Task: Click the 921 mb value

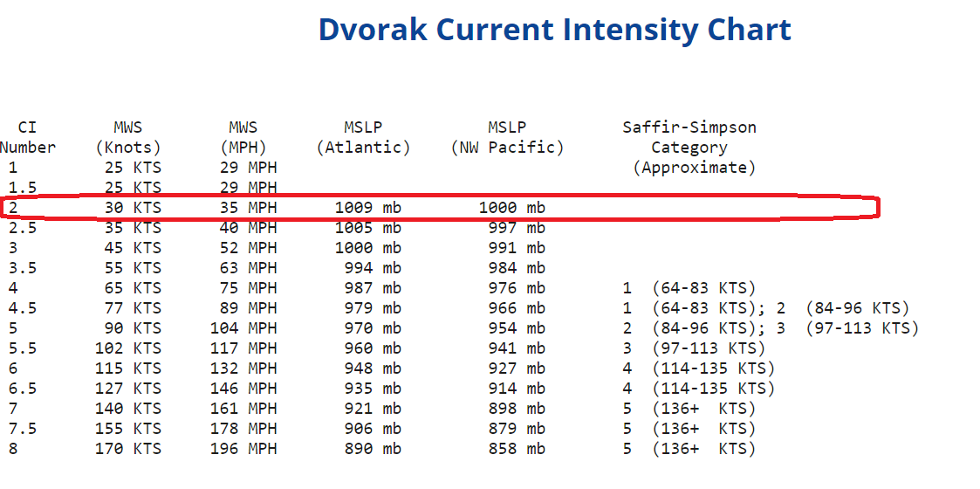Action: [x=373, y=409]
